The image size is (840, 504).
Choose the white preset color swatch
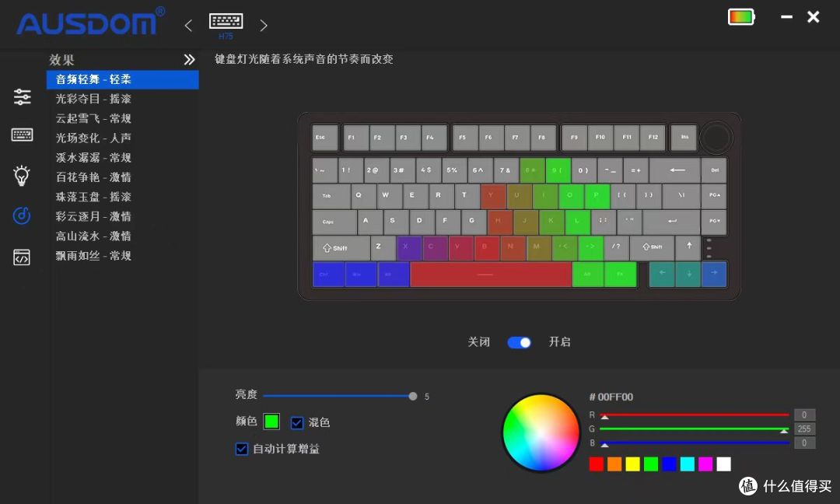724,464
